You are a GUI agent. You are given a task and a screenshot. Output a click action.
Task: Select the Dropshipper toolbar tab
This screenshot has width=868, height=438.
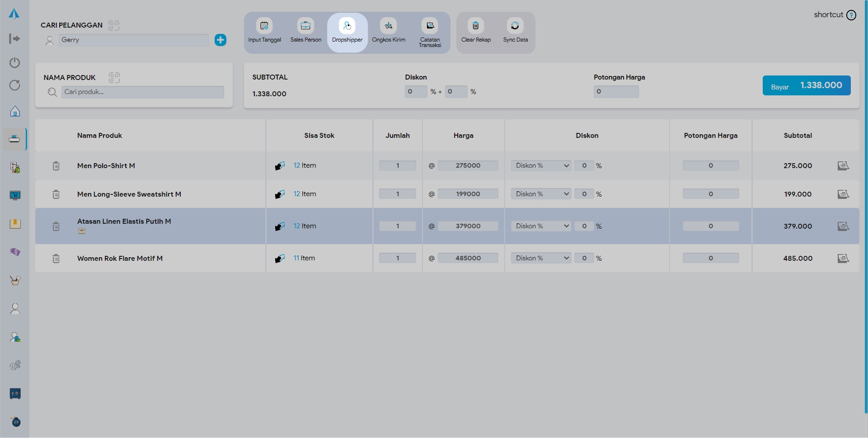coord(347,32)
